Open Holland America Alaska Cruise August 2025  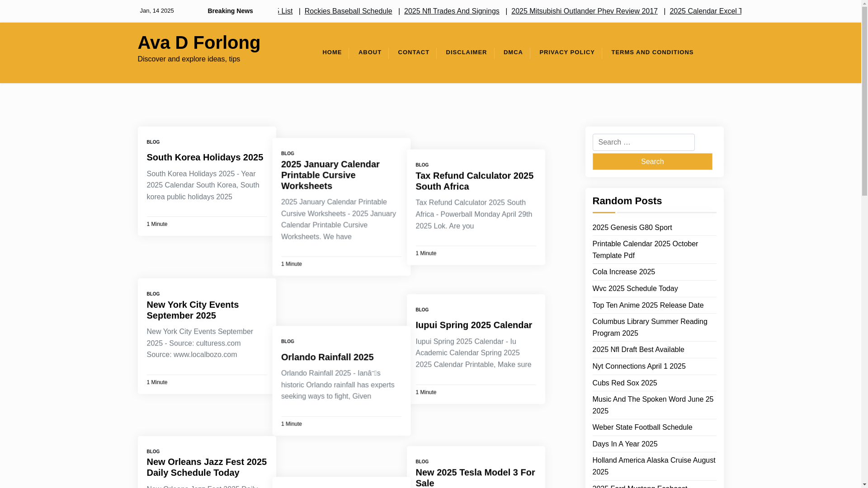[x=653, y=466]
